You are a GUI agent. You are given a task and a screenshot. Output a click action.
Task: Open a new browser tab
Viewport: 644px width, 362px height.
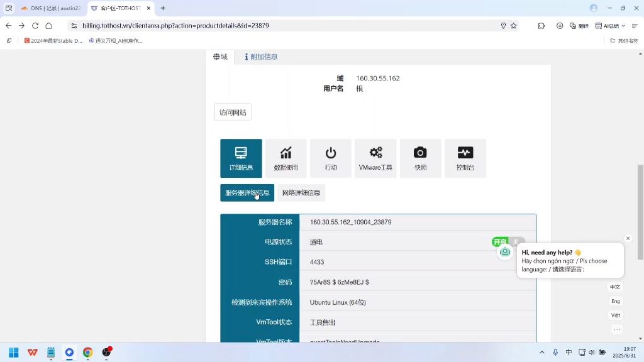click(x=163, y=8)
